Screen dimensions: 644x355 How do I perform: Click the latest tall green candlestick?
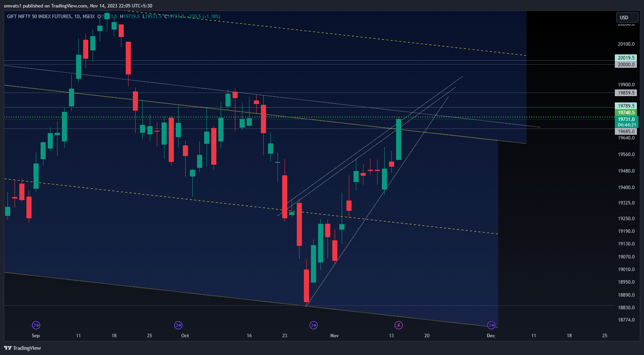pyautogui.click(x=398, y=139)
